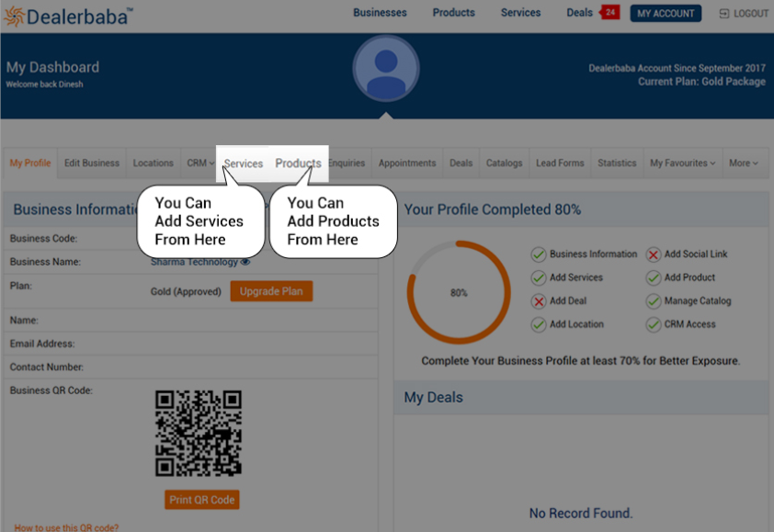Click the Manage Catalog checklist label

point(698,301)
